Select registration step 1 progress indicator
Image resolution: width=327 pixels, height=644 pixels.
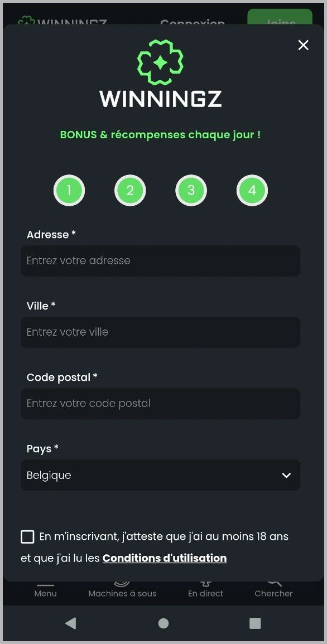[x=69, y=190]
